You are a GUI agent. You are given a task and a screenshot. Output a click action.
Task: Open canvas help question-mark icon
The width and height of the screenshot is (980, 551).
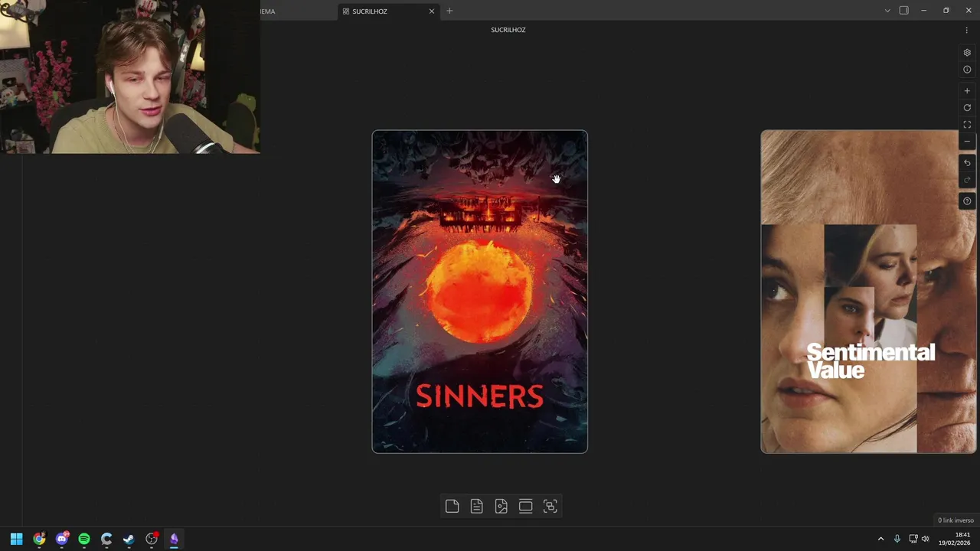(967, 201)
